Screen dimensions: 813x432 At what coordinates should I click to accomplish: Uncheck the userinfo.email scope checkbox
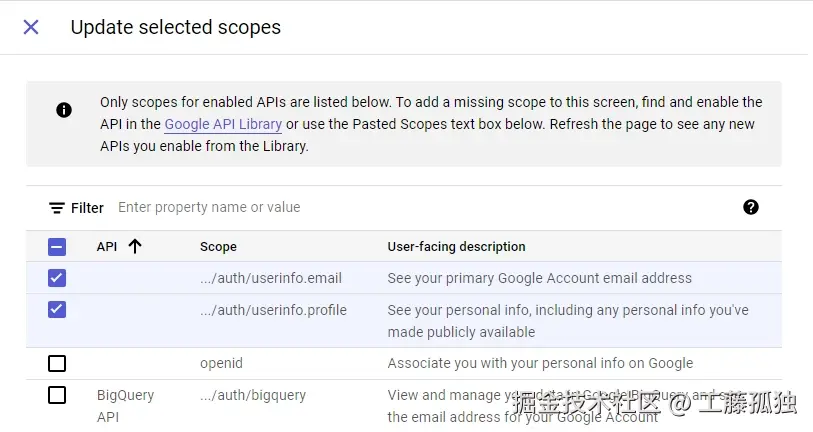[57, 278]
